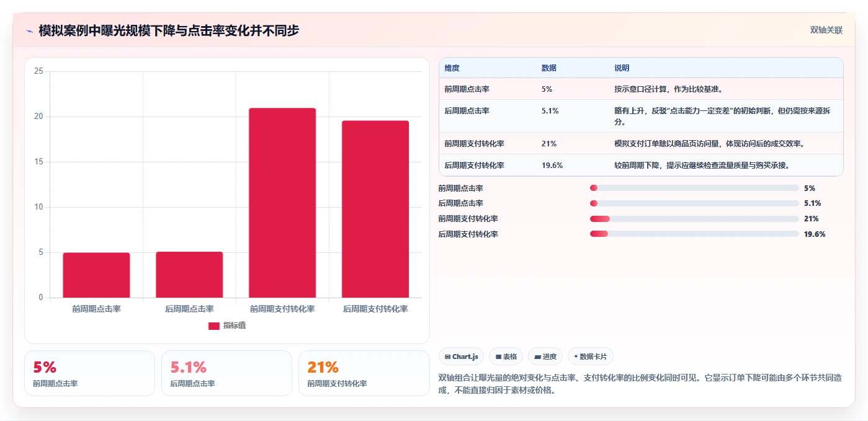Click the 19.6% value in table

[552, 166]
